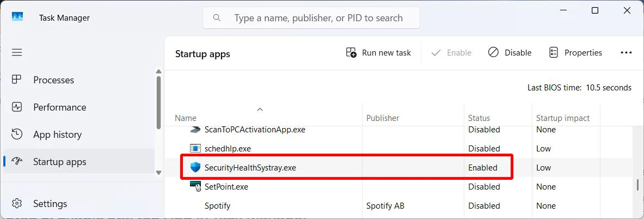Click the App history clock icon
The width and height of the screenshot is (644, 219).
click(16, 135)
